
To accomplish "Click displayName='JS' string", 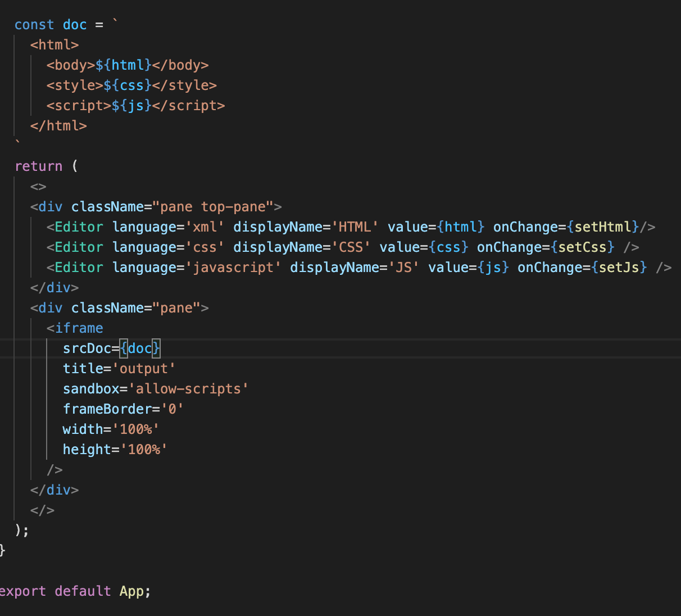I will click(x=404, y=268).
